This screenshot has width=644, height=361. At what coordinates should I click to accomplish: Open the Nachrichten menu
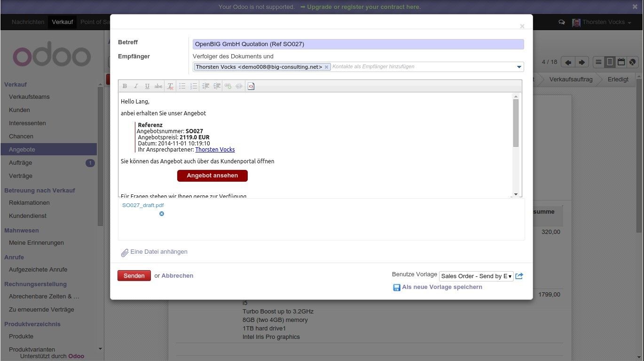(28, 22)
